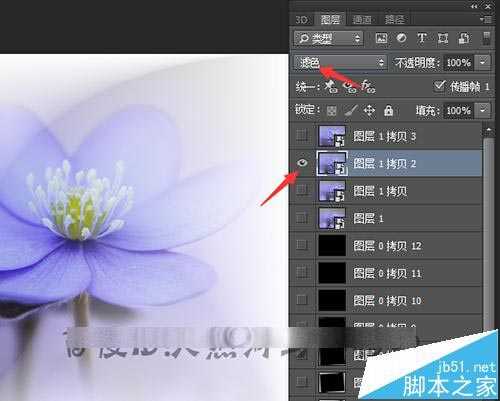The height and width of the screenshot is (401, 500).
Task: Lock position move icon
Action: pos(369,110)
